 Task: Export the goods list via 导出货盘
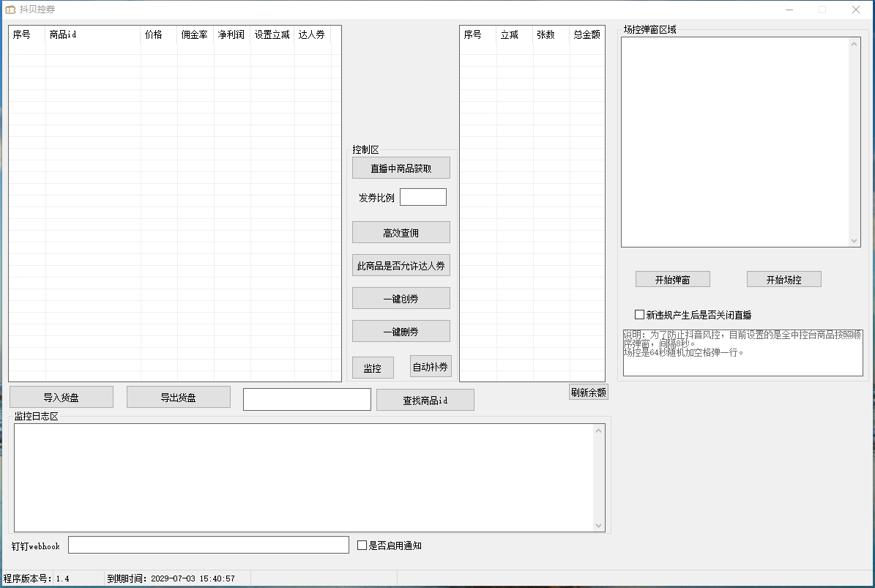tap(178, 398)
